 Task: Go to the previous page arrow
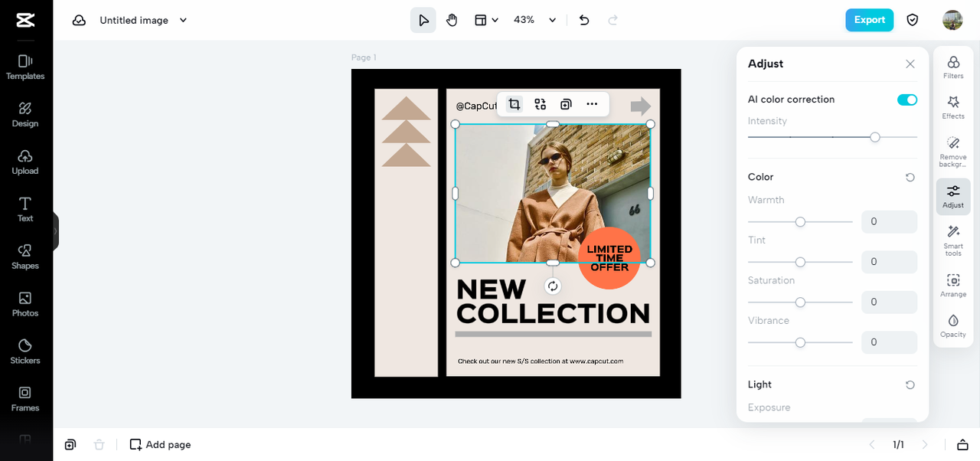pos(871,444)
